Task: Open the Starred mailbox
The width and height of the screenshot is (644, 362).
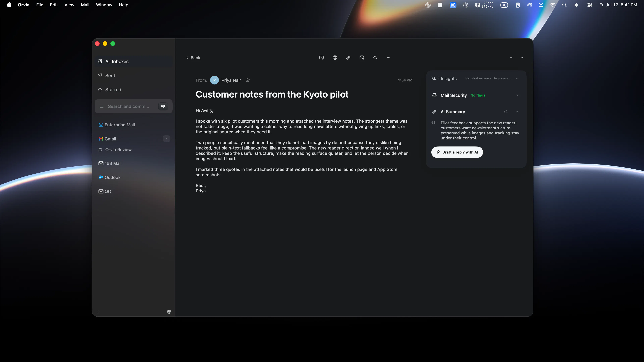Action: click(x=133, y=89)
